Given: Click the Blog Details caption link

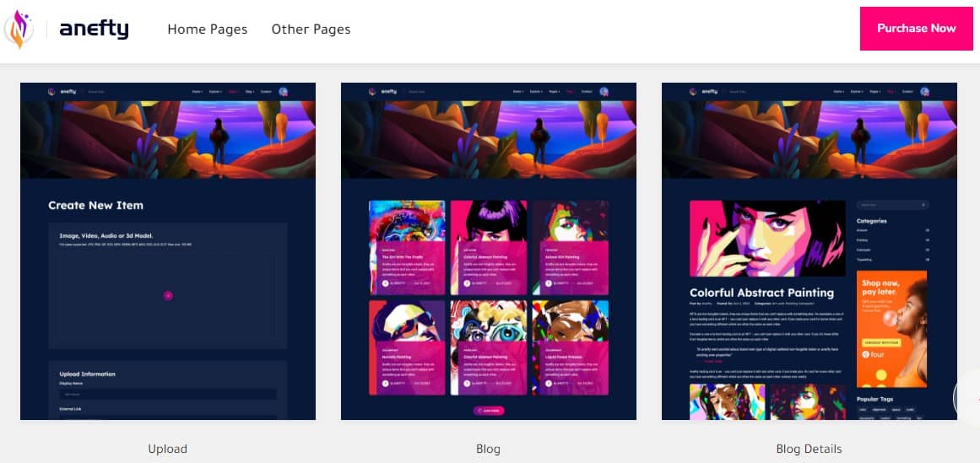Looking at the screenshot, I should pos(809,449).
